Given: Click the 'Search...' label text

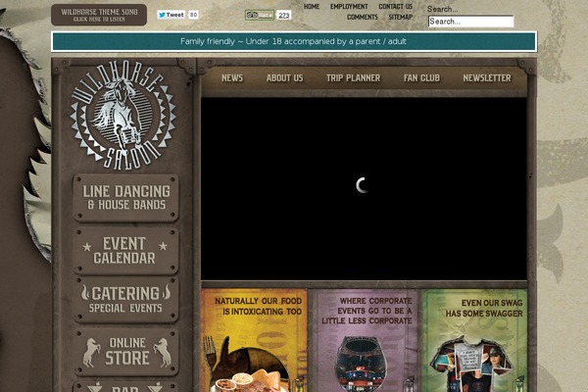Looking at the screenshot, I should 443,9.
